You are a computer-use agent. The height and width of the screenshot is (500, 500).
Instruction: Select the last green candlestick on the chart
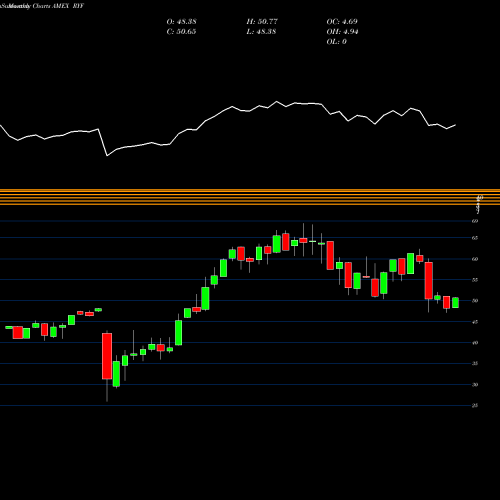(455, 303)
